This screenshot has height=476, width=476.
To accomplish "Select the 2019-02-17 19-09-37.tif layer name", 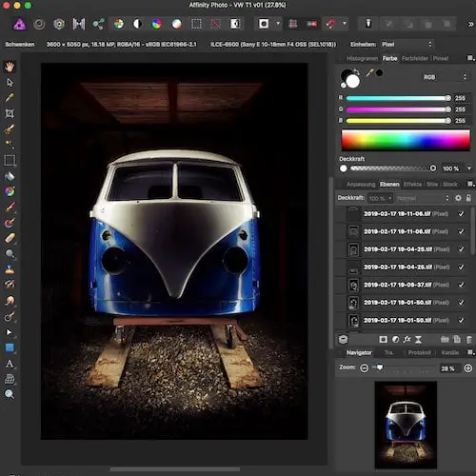I will tap(398, 285).
